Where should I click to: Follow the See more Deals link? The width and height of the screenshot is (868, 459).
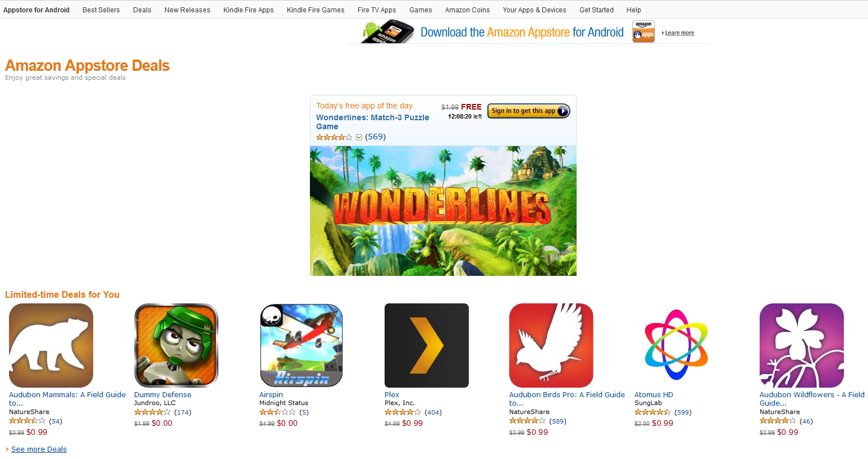39,449
